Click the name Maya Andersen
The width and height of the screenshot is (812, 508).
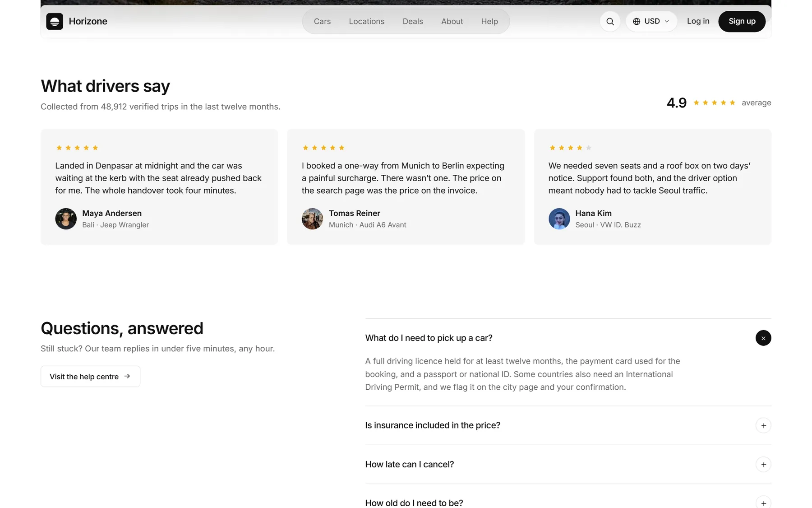(112, 213)
